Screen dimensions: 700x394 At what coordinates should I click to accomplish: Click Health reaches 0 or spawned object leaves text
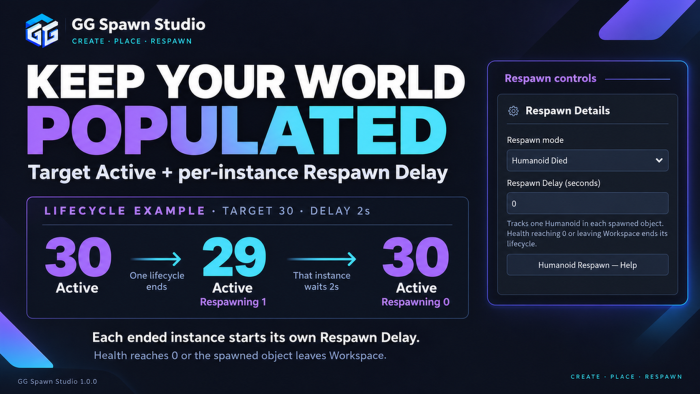pos(240,356)
